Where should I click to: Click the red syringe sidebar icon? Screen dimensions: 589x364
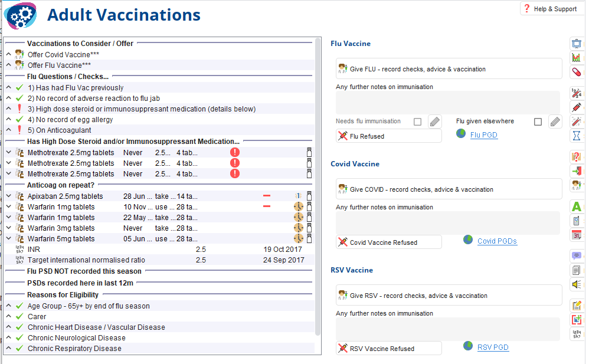click(x=576, y=107)
